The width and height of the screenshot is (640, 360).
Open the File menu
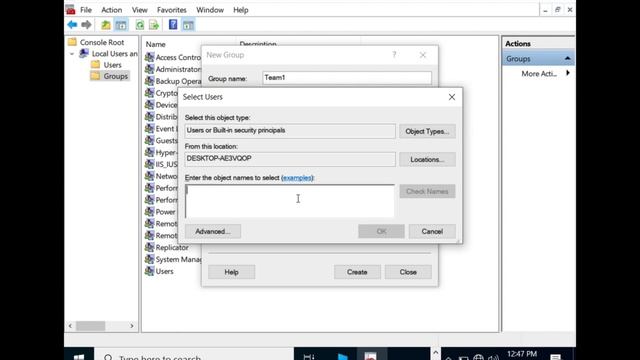tap(86, 10)
